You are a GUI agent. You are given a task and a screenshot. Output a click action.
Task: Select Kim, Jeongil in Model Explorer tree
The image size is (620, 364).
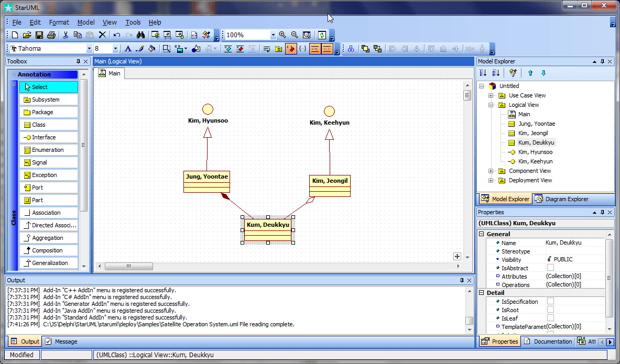[533, 133]
